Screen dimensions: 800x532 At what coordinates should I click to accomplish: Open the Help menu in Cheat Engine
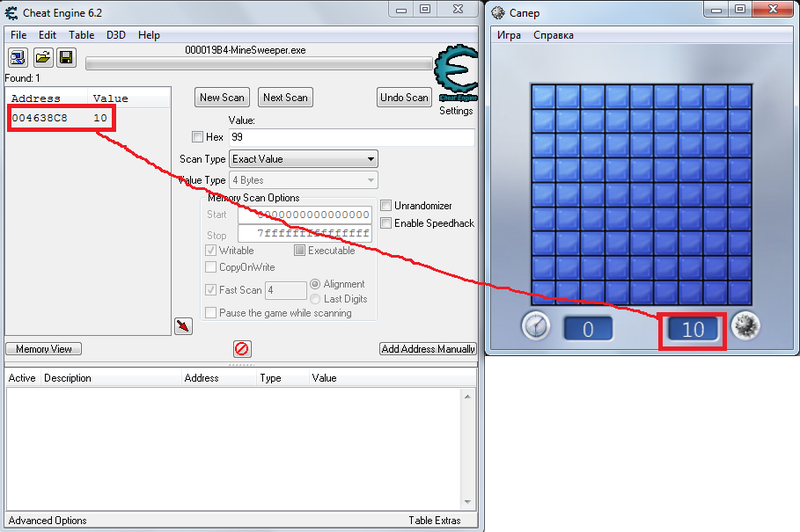[x=149, y=35]
